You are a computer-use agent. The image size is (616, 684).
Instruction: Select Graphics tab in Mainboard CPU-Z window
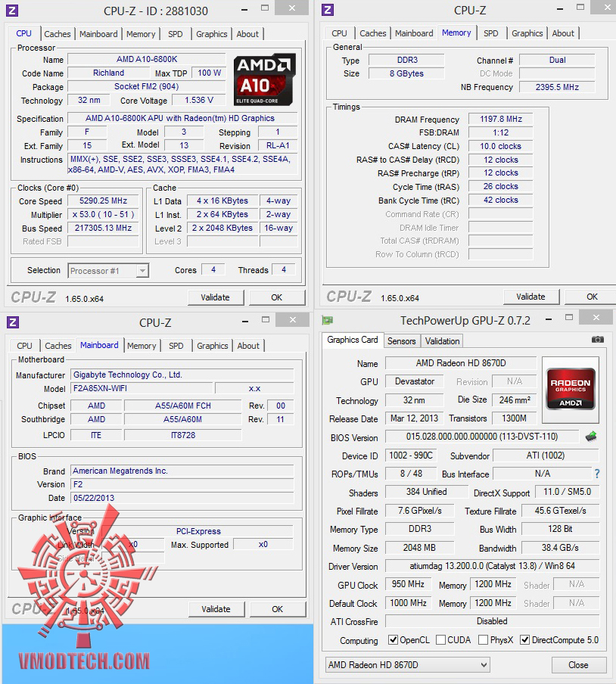coord(212,346)
